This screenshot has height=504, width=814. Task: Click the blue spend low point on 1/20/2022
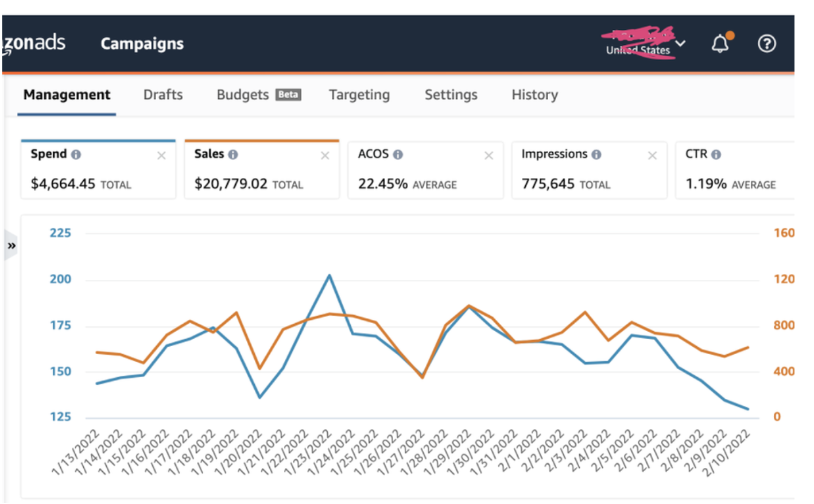(259, 397)
